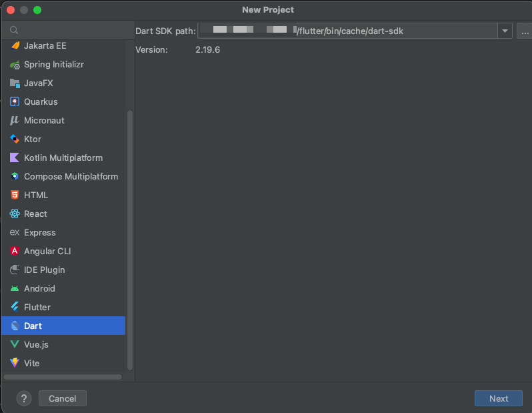Pick Compose Multiplatform entry
Screen dimensions: 532x413
tap(63, 176)
